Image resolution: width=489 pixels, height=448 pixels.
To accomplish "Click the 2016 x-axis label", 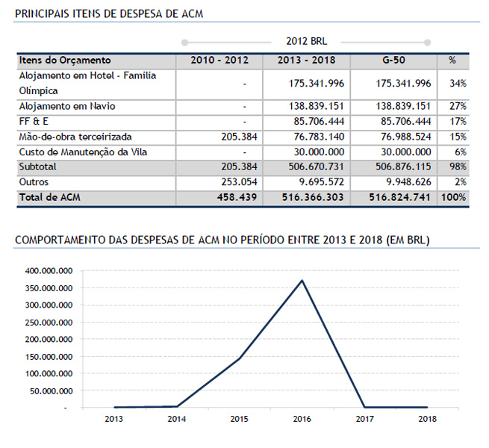I will coord(302,419).
